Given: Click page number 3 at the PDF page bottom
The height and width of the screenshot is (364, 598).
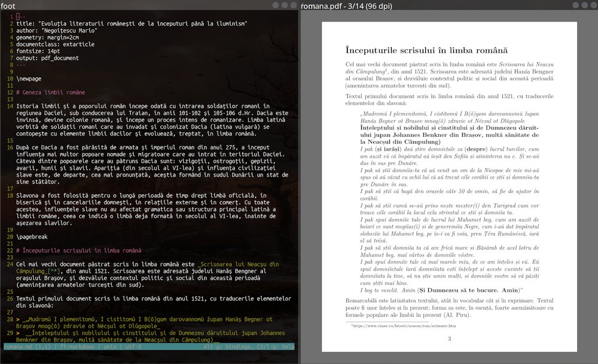Looking at the screenshot, I should 449,339.
